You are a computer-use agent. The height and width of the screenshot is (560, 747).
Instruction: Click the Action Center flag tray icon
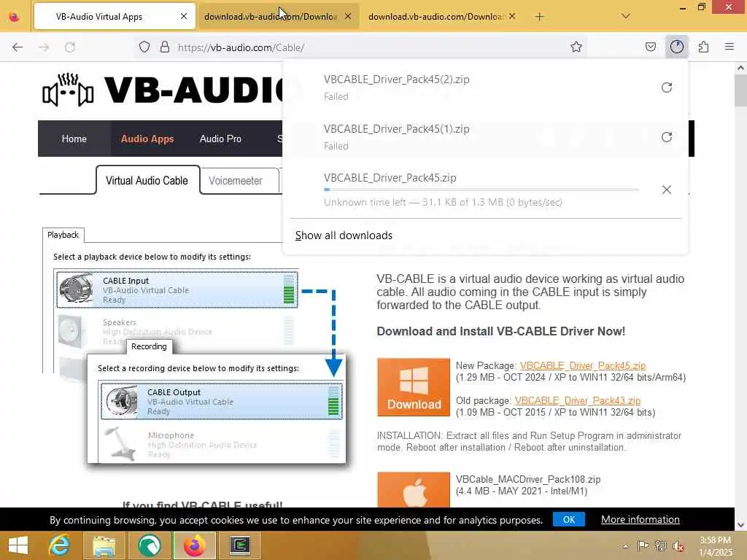point(643,545)
